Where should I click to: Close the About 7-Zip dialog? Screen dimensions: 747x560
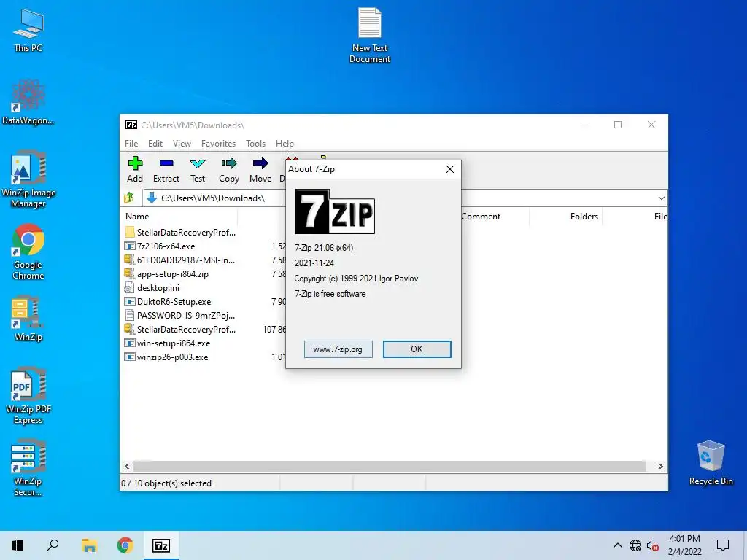pyautogui.click(x=449, y=169)
